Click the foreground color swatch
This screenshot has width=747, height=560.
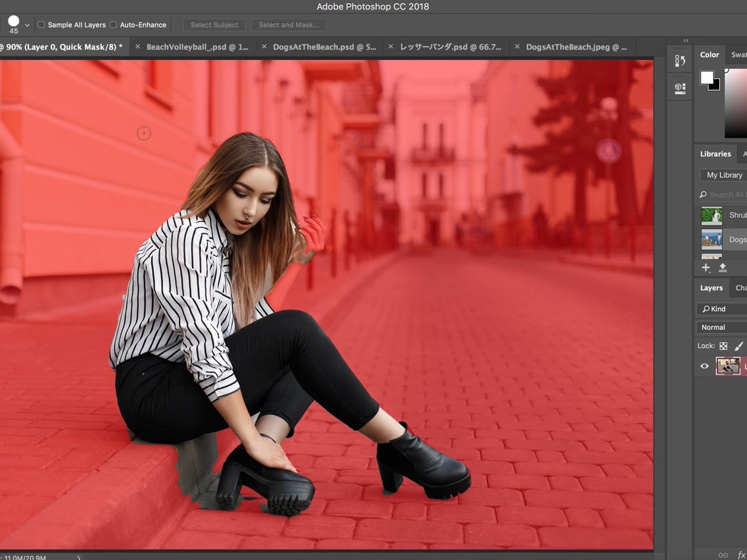coord(706,77)
